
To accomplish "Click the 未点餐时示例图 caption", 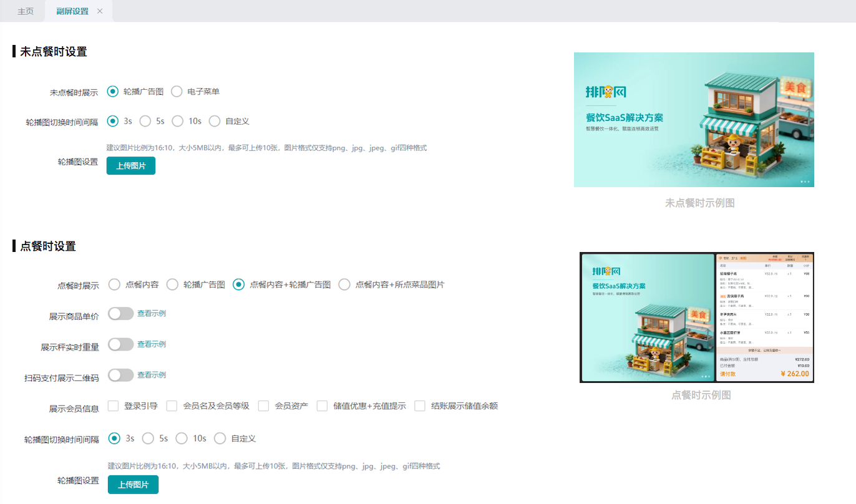I will tap(700, 203).
